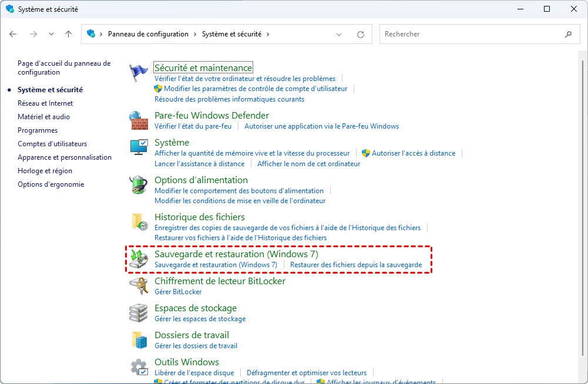The image size is (588, 384).
Task: Open Page d'accueil du panneau de configuration
Action: [x=64, y=68]
